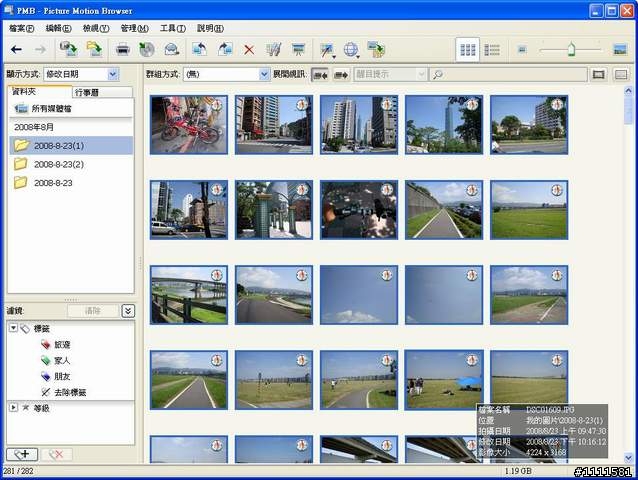Delete selected item with red X
638x480 pixels.
tap(249, 50)
